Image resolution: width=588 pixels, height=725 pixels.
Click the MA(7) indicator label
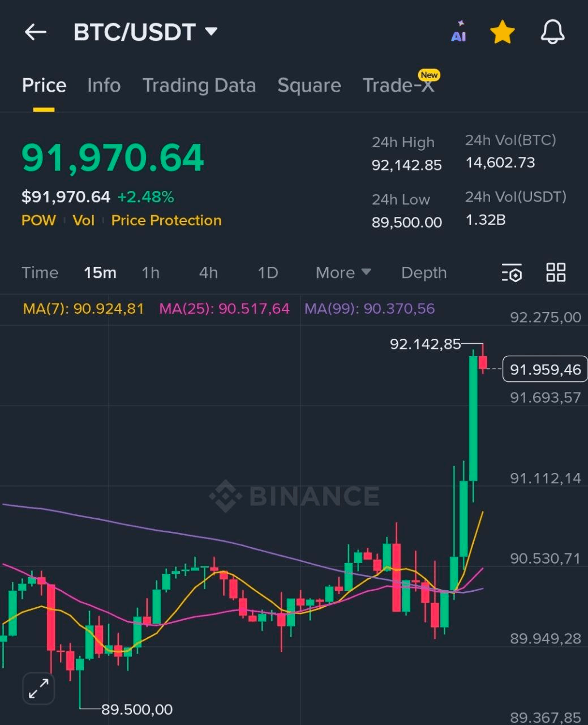[x=83, y=309]
